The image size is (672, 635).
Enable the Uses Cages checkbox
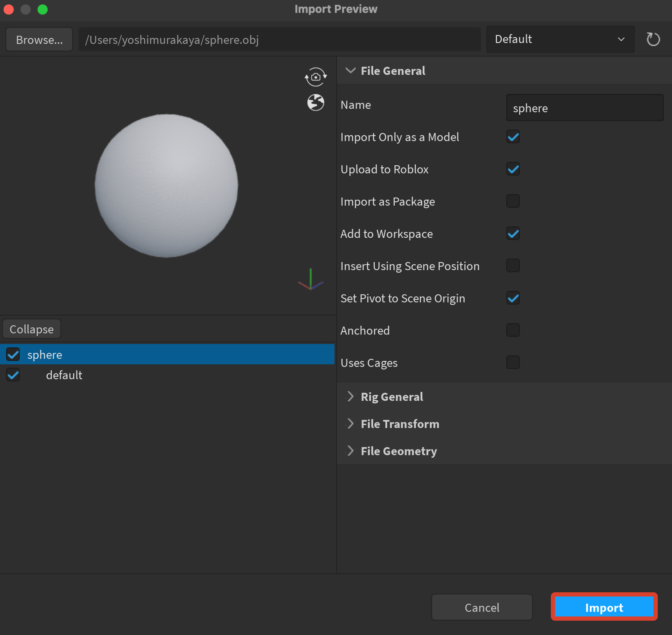[513, 362]
